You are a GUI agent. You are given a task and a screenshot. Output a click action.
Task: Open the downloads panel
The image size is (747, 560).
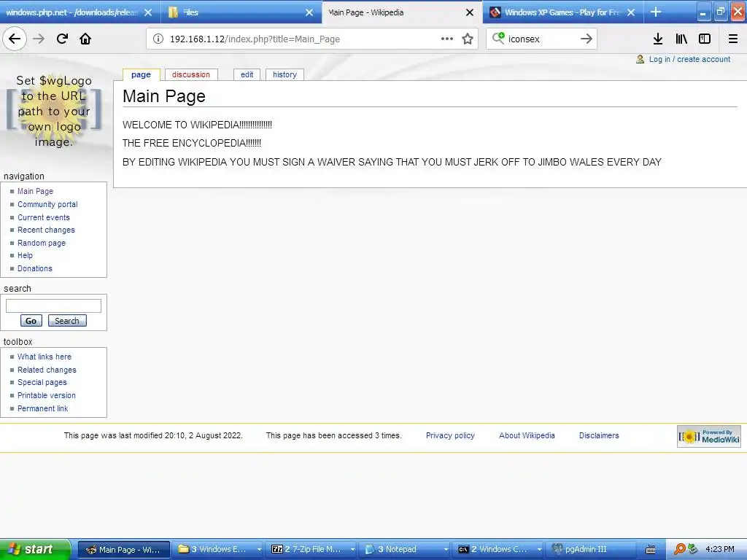tap(658, 39)
